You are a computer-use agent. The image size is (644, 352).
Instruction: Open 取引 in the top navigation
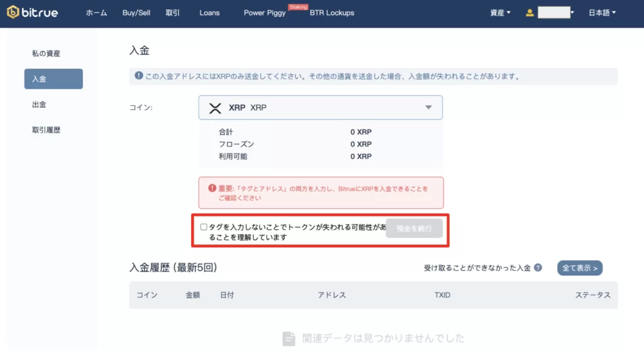(172, 13)
